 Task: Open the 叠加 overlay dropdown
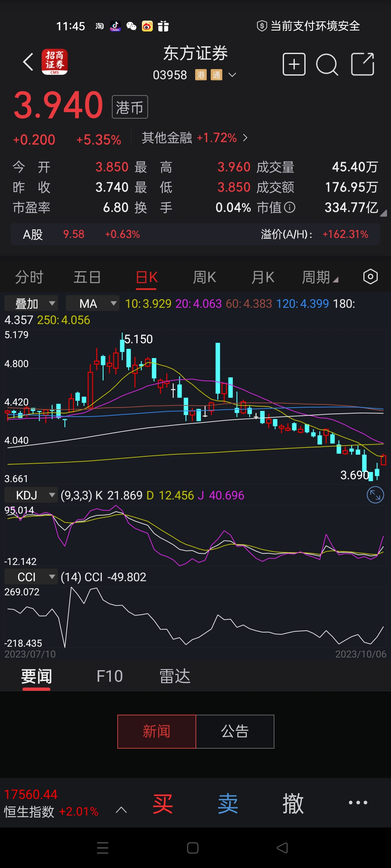click(x=31, y=303)
